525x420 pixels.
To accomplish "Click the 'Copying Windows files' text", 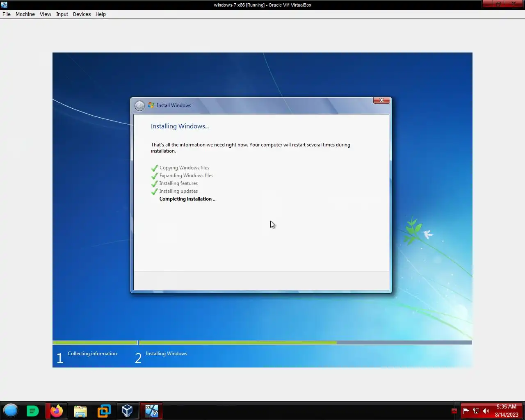I will point(184,168).
